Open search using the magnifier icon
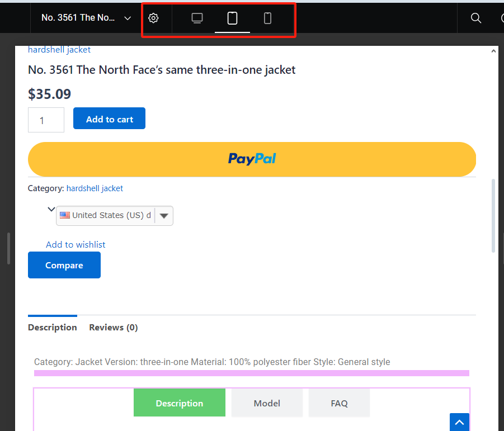The image size is (504, 431). tap(475, 17)
